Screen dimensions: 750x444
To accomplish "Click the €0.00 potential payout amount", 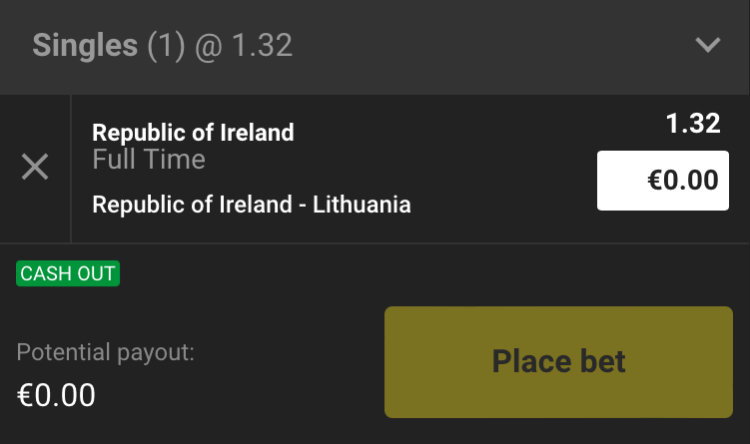I will click(56, 395).
